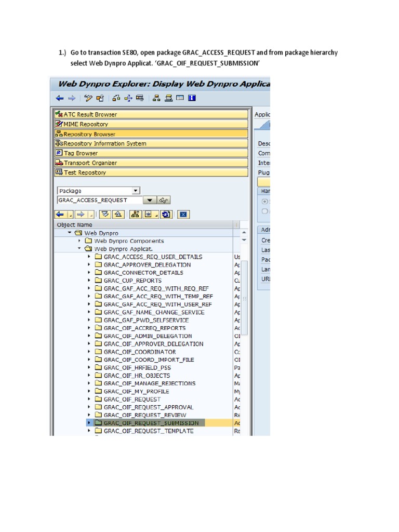Click the Where-Used List hierarchy icon
Image resolution: width=399 pixels, height=532 pixels.
(156, 98)
